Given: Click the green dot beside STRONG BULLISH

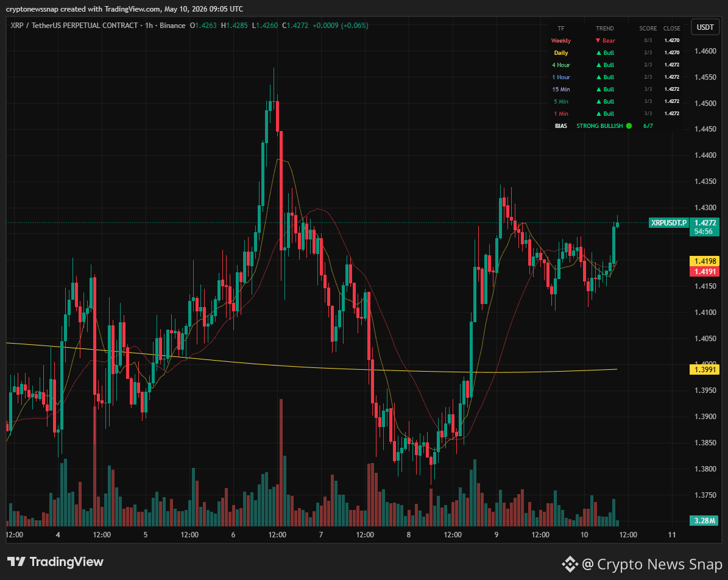Looking at the screenshot, I should click(629, 126).
